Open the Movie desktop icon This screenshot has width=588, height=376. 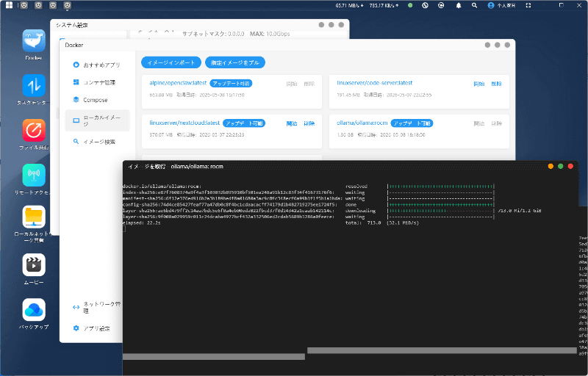point(34,265)
